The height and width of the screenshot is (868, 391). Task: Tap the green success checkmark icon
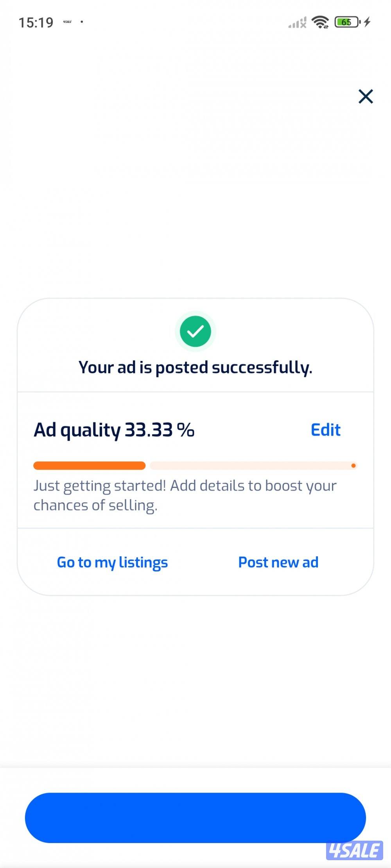pos(195,331)
